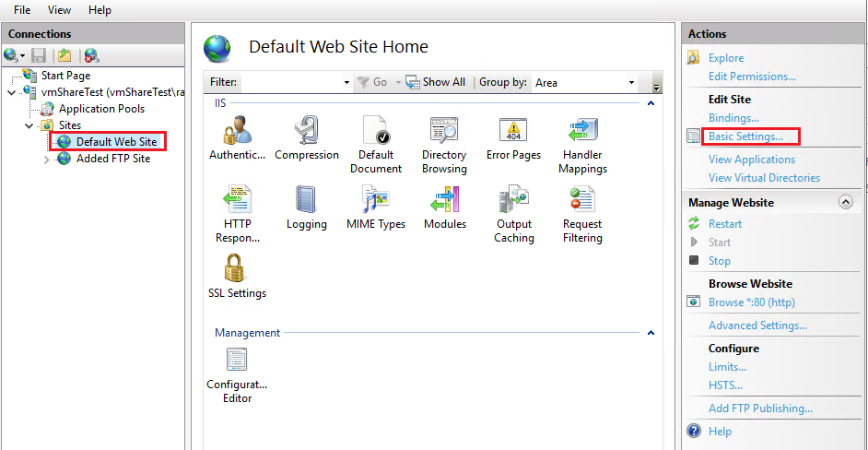Open the Filter dropdown arrow
This screenshot has height=450, width=868.
click(x=347, y=83)
